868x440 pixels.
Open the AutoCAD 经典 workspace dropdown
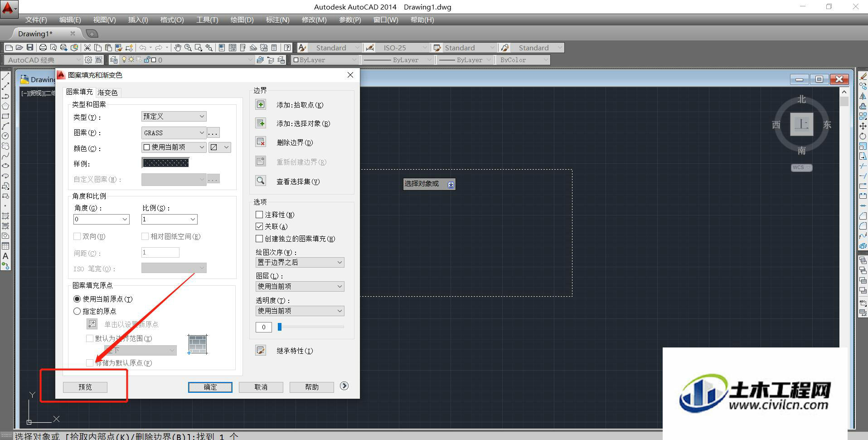tap(43, 60)
